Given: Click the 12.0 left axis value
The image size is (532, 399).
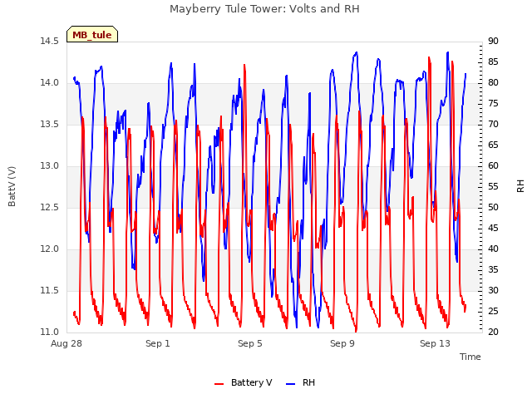Looking at the screenshot, I should click(x=50, y=249).
